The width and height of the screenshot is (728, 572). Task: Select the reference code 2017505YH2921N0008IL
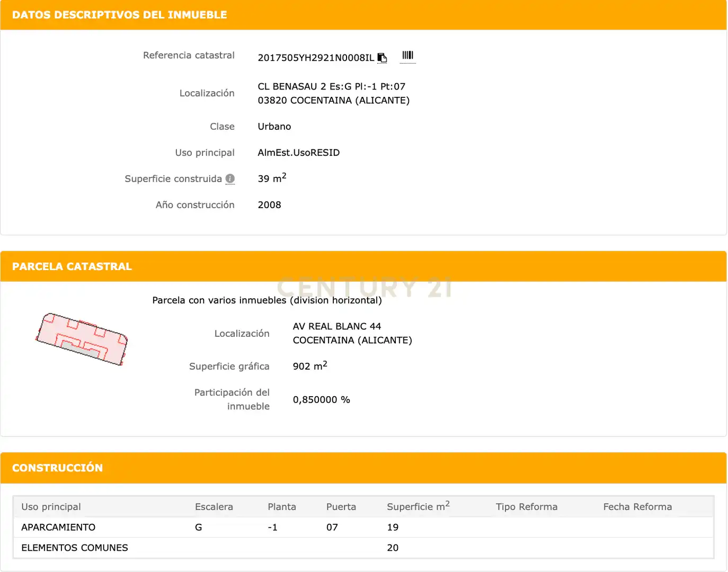point(316,58)
